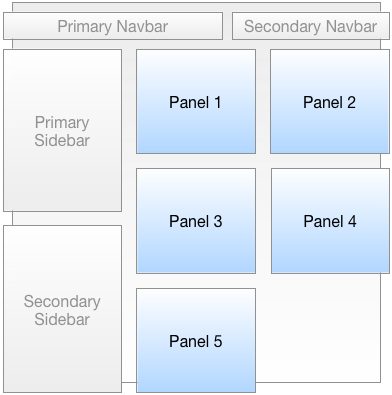Click the digit "4" in Panel 4 label
The height and width of the screenshot is (395, 392).
352,221
